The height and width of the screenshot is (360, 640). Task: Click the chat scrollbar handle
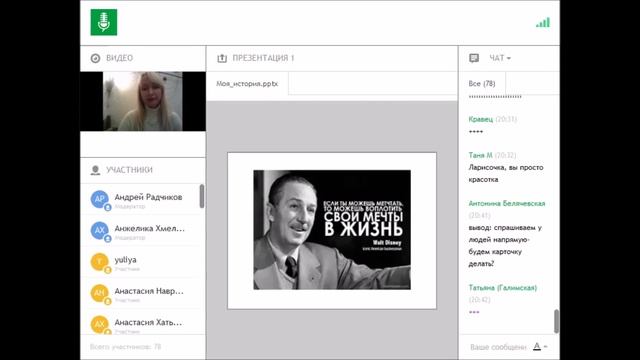556,321
